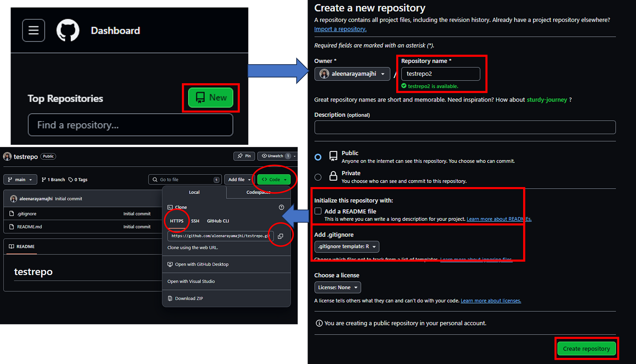Choose Open with GitHub Desktop
Image resolution: width=636 pixels, height=364 pixels.
point(226,264)
